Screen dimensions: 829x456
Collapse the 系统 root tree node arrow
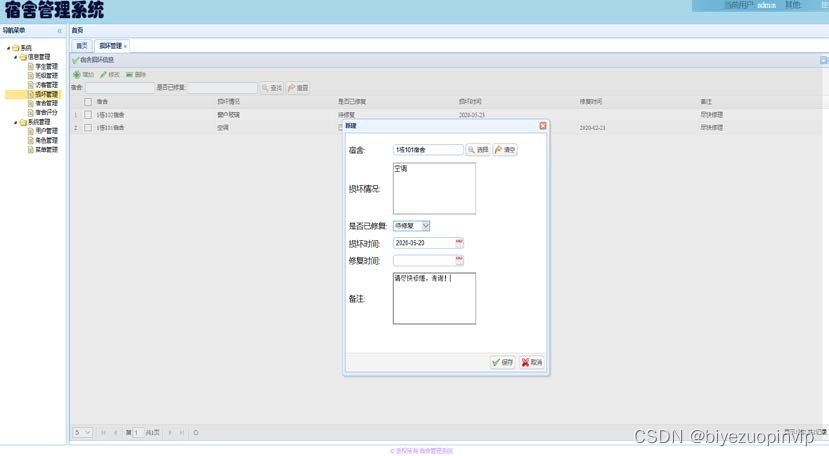tap(8, 48)
